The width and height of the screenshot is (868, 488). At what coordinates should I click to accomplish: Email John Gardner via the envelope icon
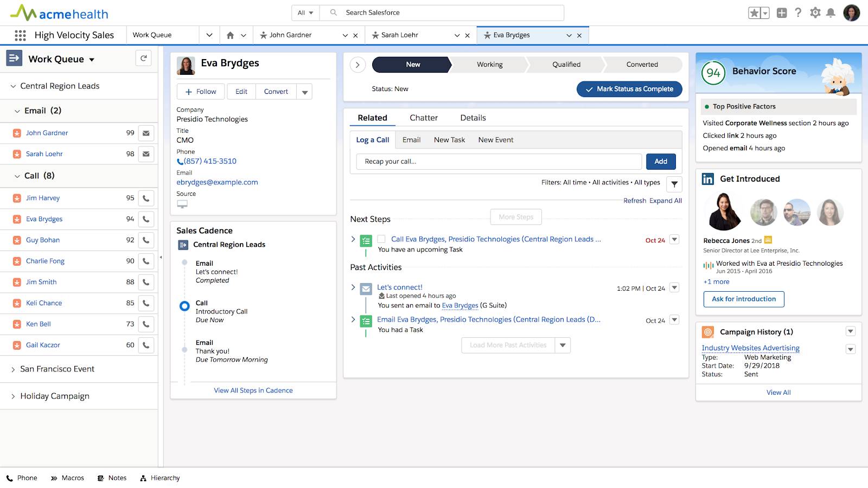(x=145, y=133)
